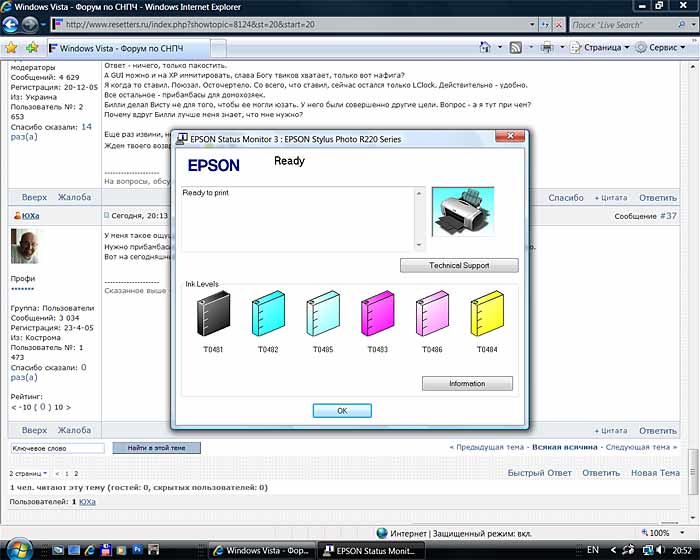Open the Print dropdown arrow

(562, 47)
